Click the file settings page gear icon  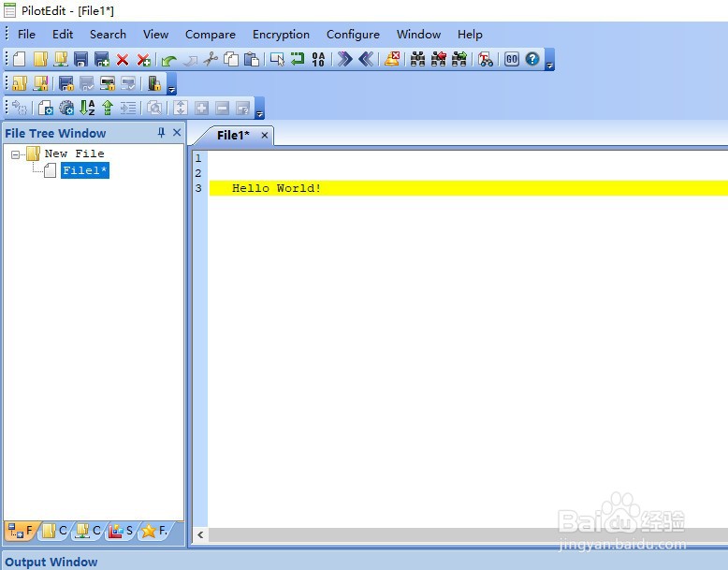pos(46,109)
